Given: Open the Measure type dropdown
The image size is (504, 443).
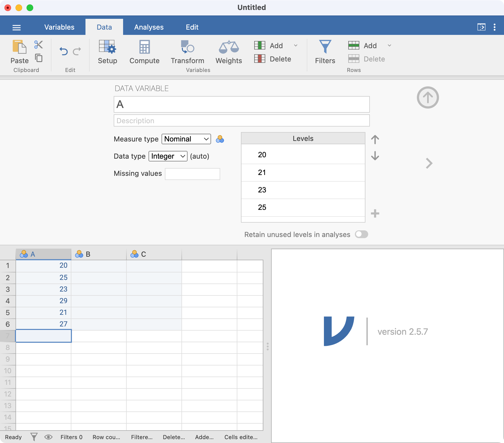Looking at the screenshot, I should tap(186, 139).
